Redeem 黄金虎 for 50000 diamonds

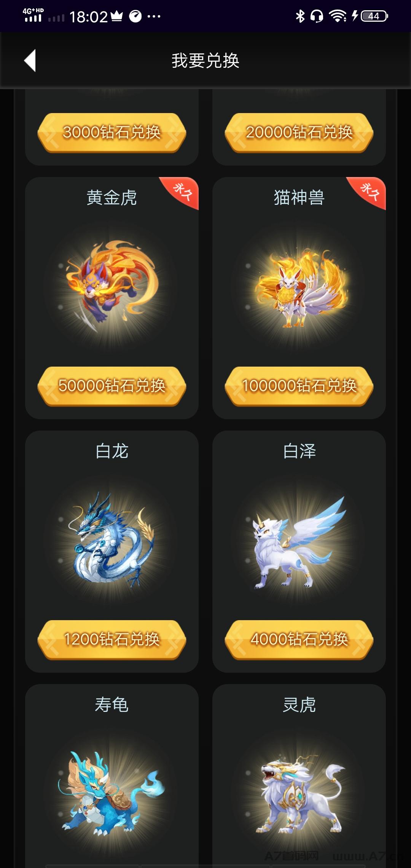(x=112, y=386)
